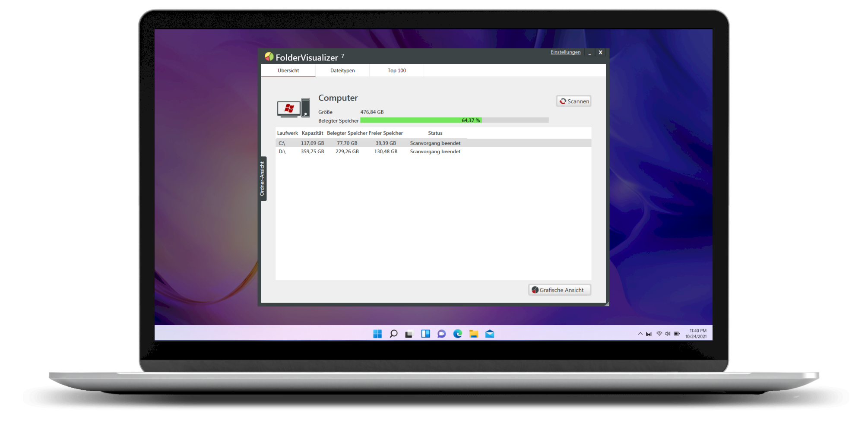The height and width of the screenshot is (436, 868).
Task: Switch to the Dateitypen tab
Action: coord(342,70)
